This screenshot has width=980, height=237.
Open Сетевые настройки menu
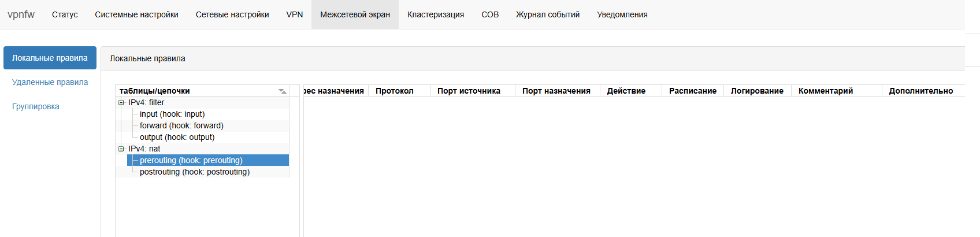pos(232,14)
